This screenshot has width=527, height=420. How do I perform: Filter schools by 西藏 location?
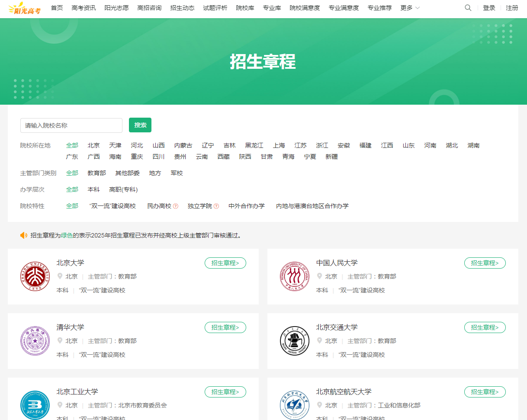(x=224, y=157)
